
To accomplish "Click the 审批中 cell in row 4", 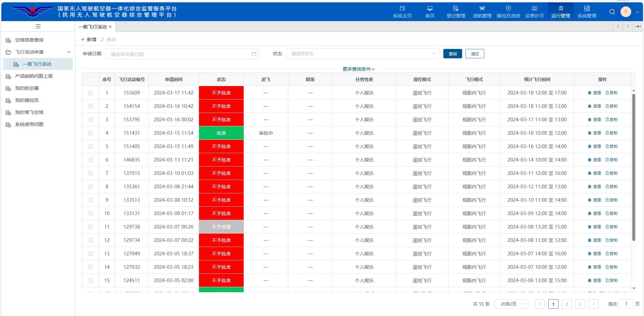I will pyautogui.click(x=266, y=133).
